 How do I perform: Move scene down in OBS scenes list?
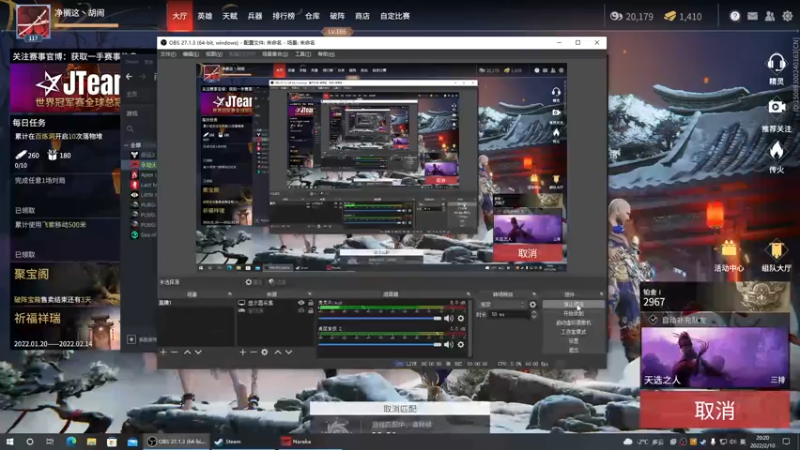(198, 352)
